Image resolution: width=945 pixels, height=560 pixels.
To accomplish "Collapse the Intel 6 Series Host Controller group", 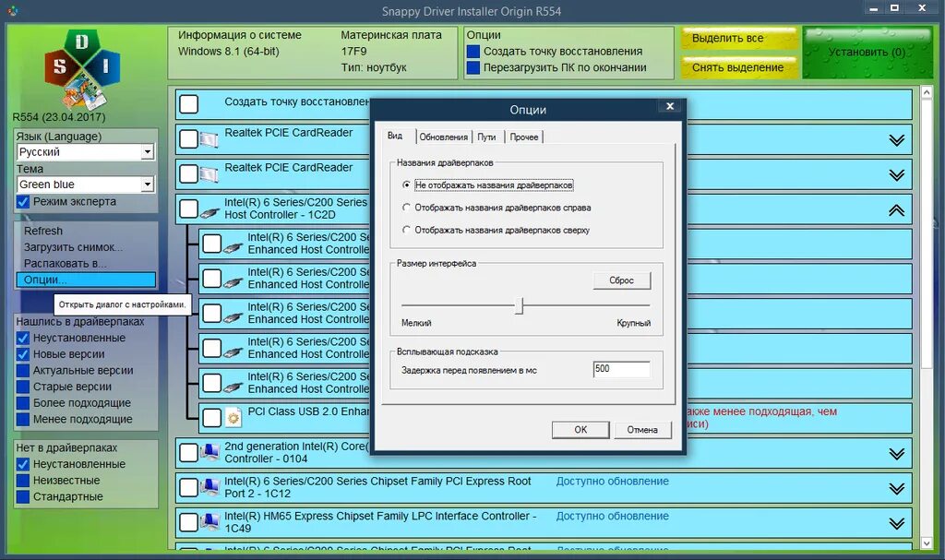I will click(x=897, y=209).
